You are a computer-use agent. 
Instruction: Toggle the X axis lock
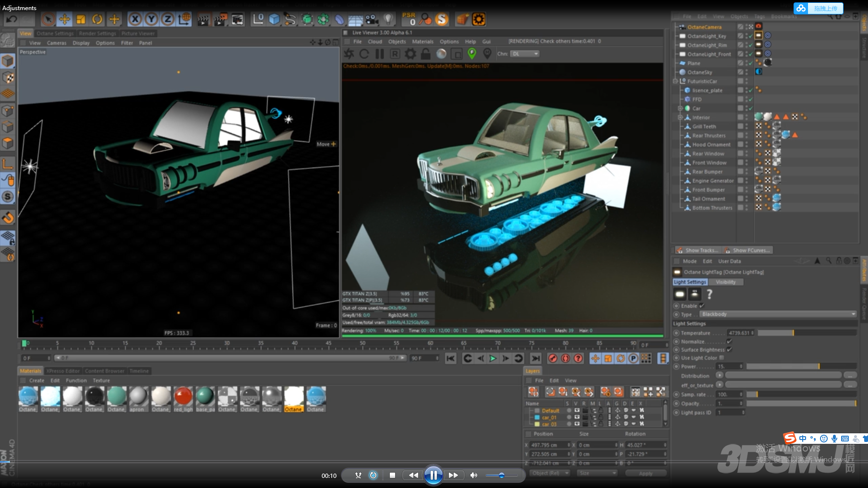pyautogui.click(x=135, y=19)
